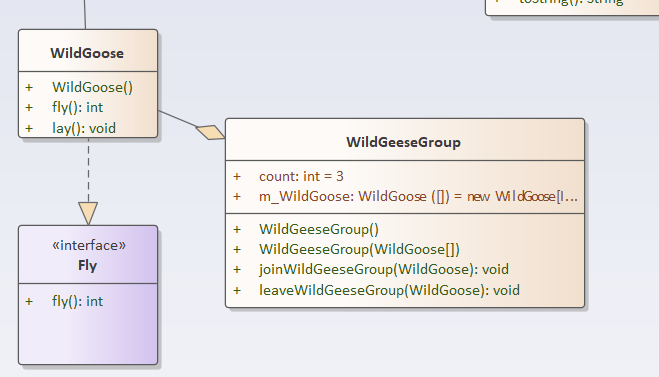Image resolution: width=659 pixels, height=377 pixels.
Task: Click joinWildGeeseGroup(WildGoose): void operation
Action: pos(384,269)
